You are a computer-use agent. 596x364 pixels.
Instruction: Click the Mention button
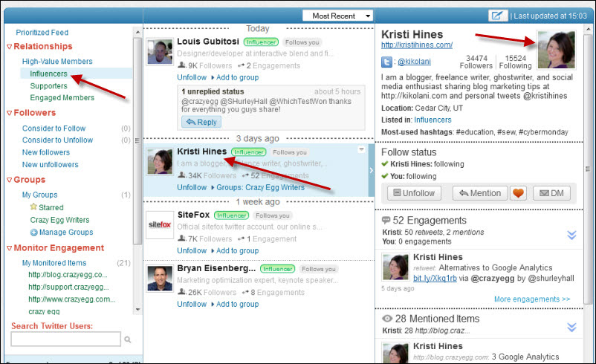pos(480,193)
